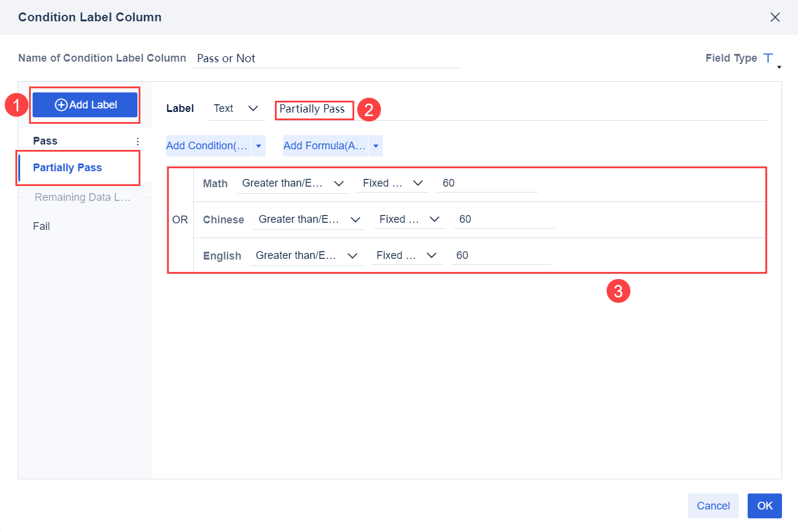Click the Field Type T icon
Screen dimensions: 798x532
tap(768, 57)
